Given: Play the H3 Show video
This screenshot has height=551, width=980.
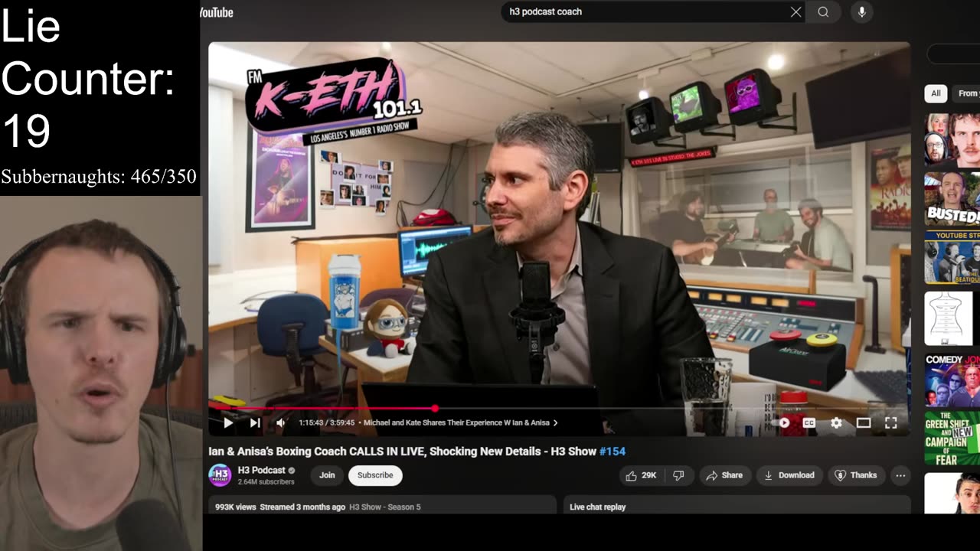Looking at the screenshot, I should 228,422.
